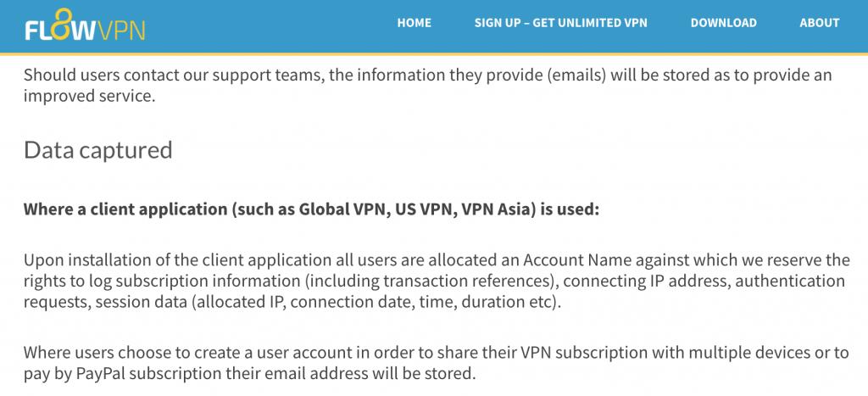Click the FlowVPN logo
The width and height of the screenshot is (868, 396).
[x=85, y=25]
